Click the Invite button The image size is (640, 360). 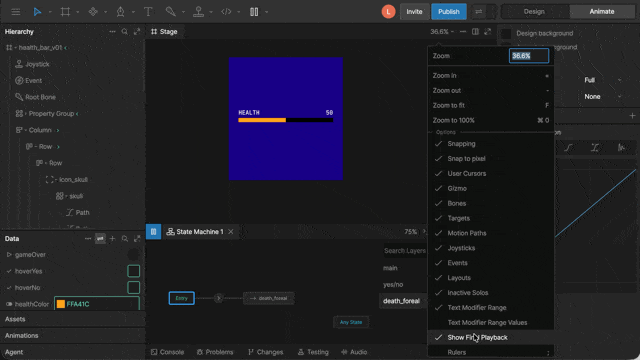pos(414,12)
